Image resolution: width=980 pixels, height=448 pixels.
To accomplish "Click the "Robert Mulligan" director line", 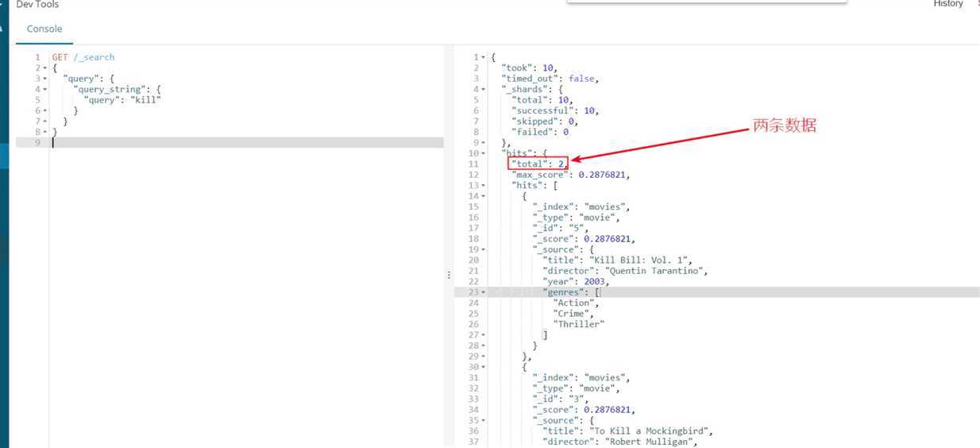I will pos(619,442).
